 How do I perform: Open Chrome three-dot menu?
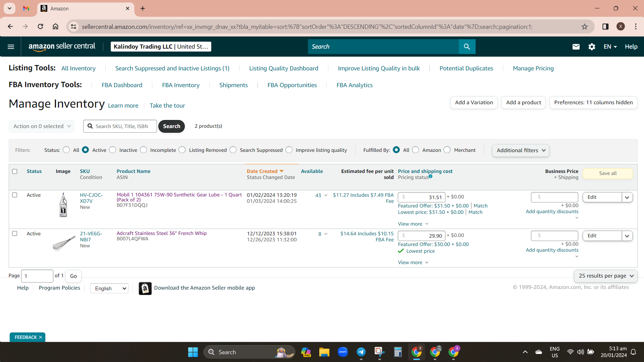pyautogui.click(x=636, y=26)
